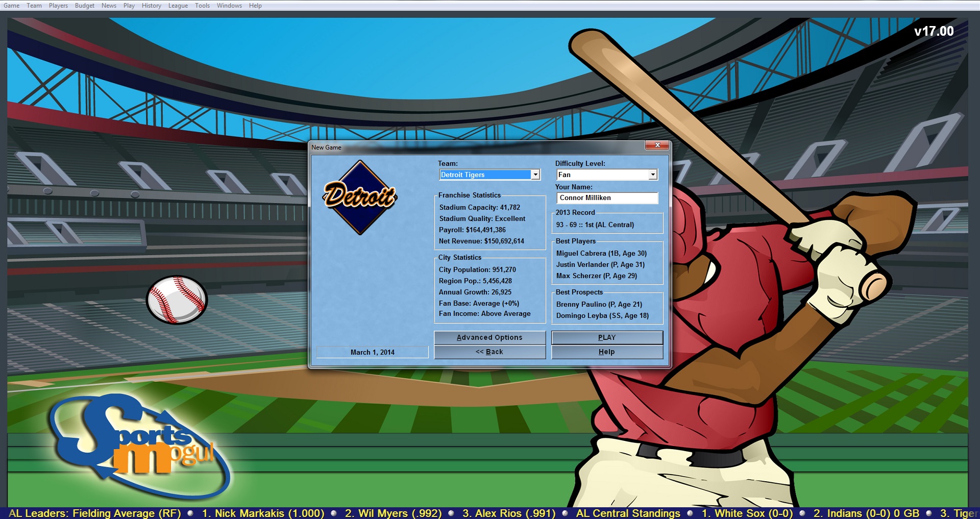Open the Game menu
The height and width of the screenshot is (519, 980).
point(11,5)
